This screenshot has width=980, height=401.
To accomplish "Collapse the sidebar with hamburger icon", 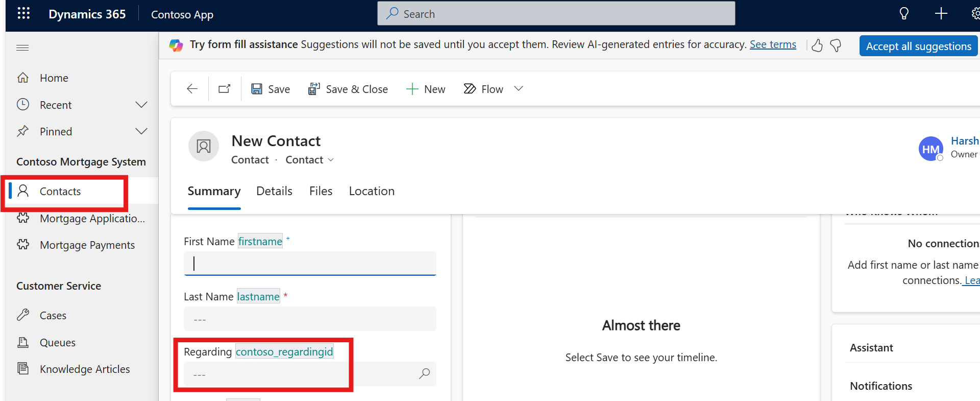I will pos(22,48).
